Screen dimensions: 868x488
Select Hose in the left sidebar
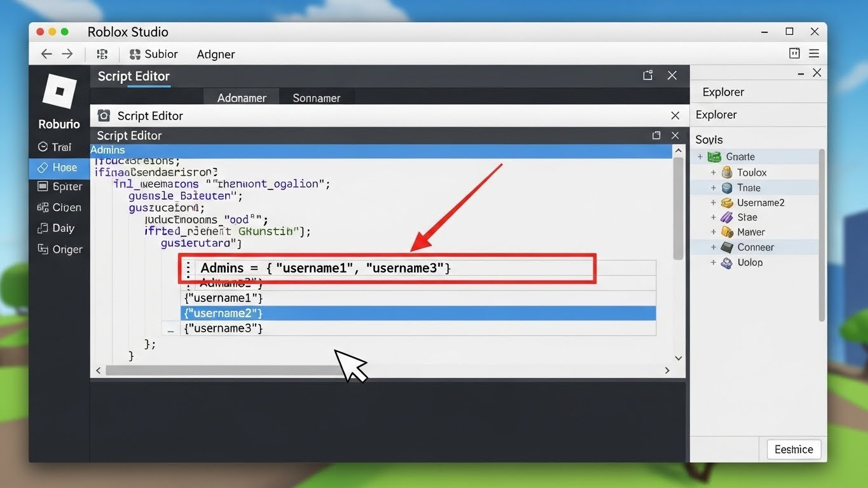59,168
